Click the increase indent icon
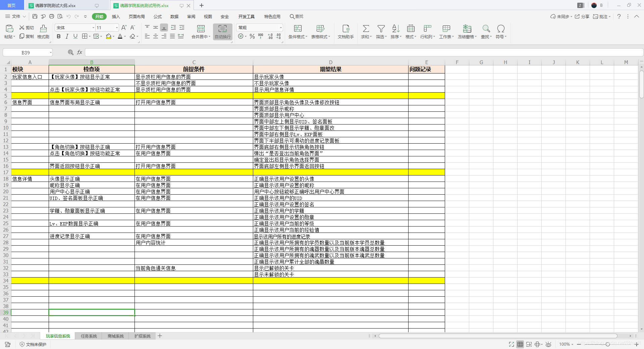 point(182,28)
